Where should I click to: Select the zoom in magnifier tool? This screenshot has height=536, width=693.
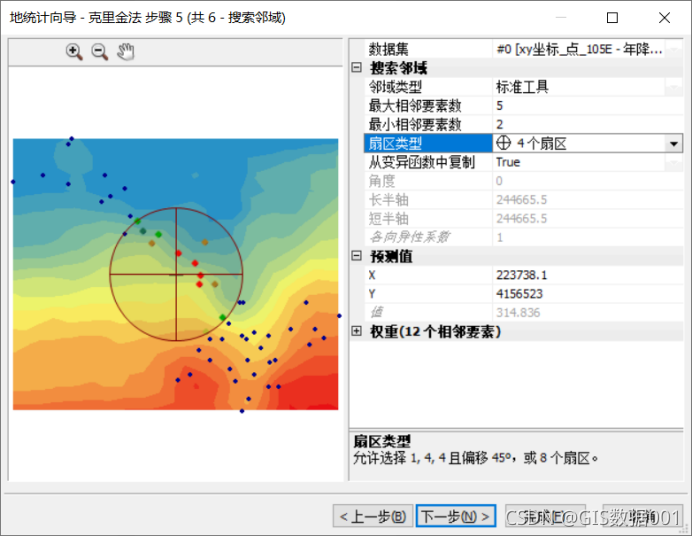click(x=74, y=52)
